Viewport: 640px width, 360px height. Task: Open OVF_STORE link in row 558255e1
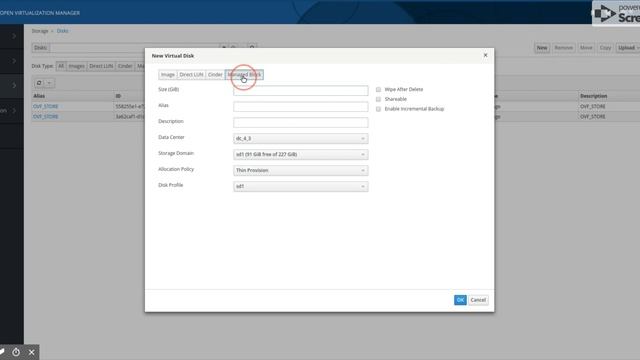(x=46, y=106)
